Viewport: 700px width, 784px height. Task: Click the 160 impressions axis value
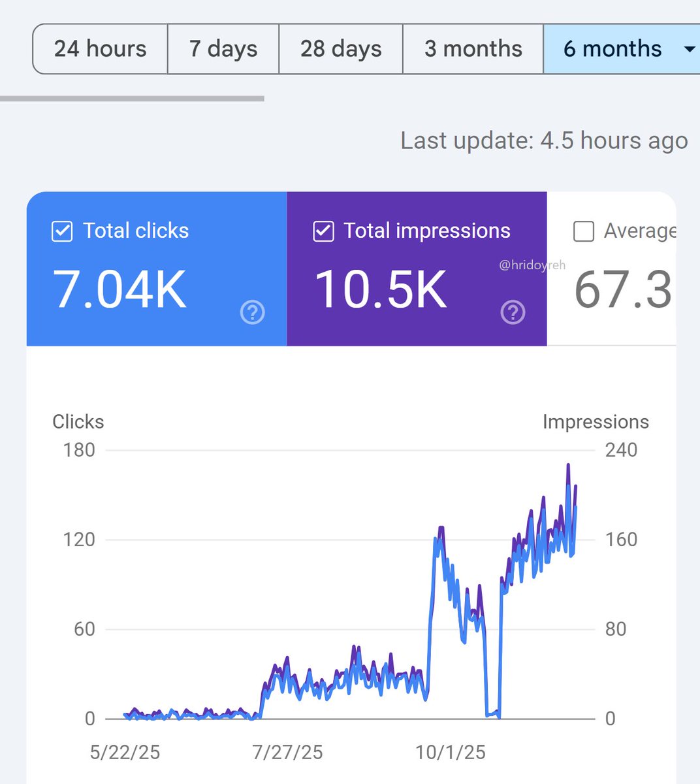tap(621, 540)
